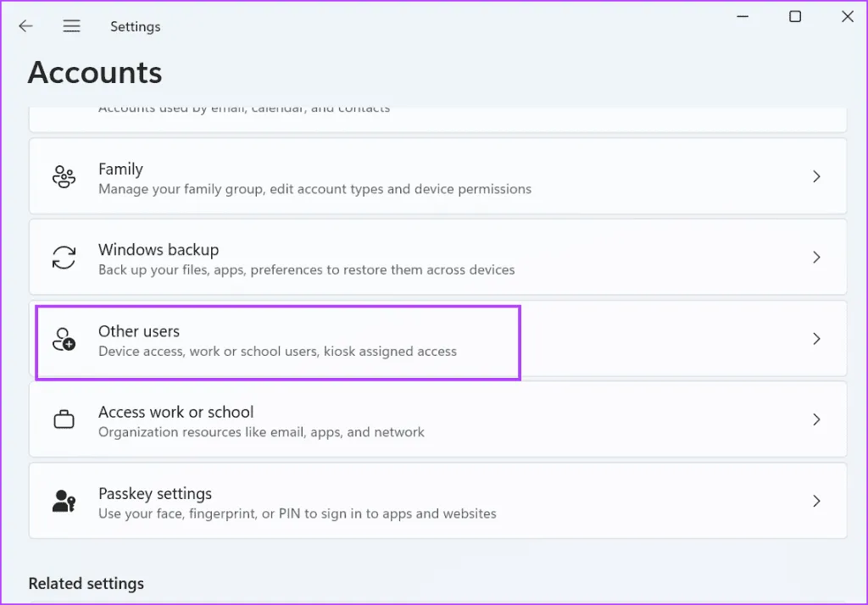
Task: Select the Windows backup title text
Action: pyautogui.click(x=159, y=250)
